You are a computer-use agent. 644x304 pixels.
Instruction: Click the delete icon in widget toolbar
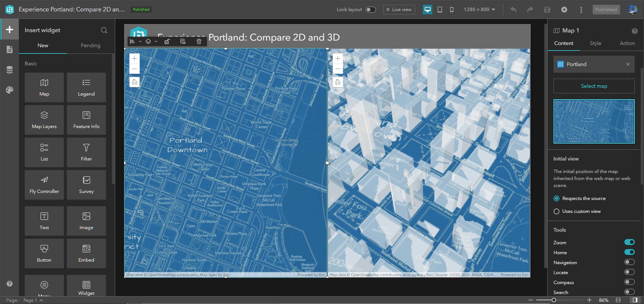199,41
